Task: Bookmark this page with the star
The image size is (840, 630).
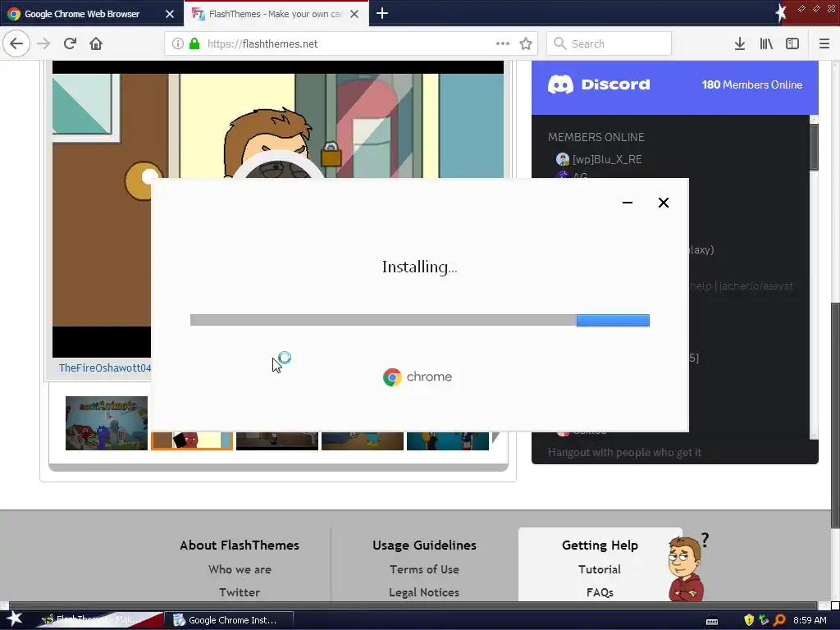Action: (x=526, y=43)
